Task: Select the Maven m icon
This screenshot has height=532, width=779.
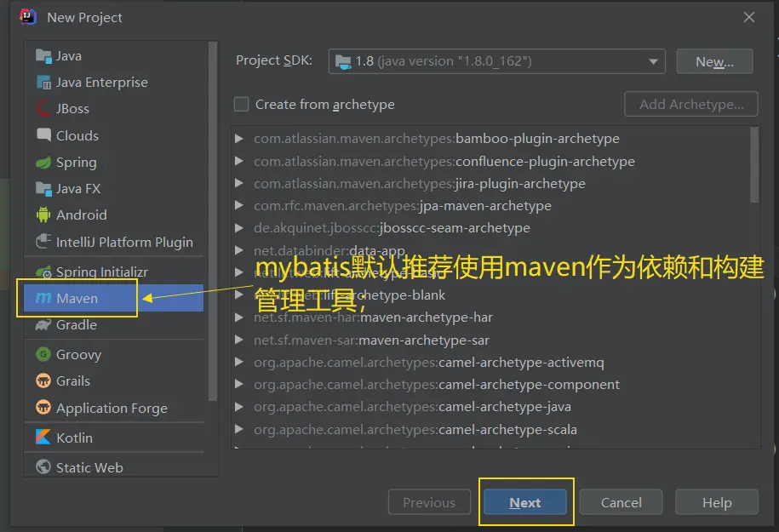Action: click(x=43, y=298)
